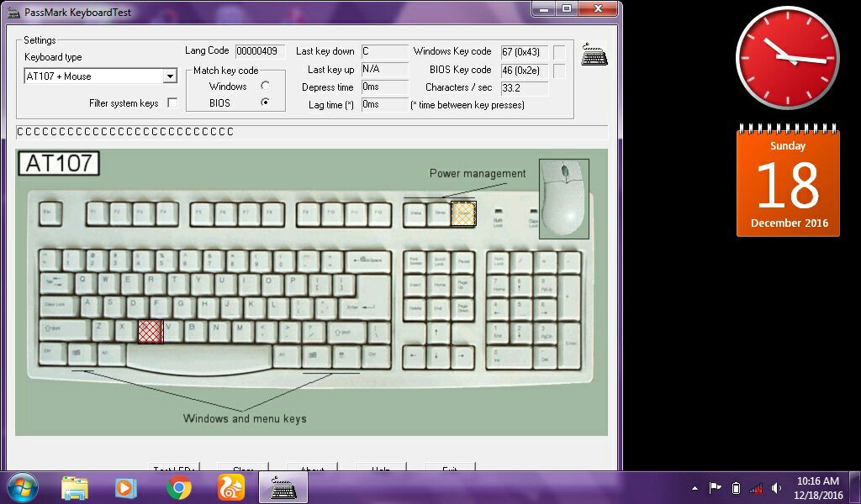This screenshot has width=861, height=504.
Task: Select the Windows match key code radio
Action: click(x=265, y=86)
